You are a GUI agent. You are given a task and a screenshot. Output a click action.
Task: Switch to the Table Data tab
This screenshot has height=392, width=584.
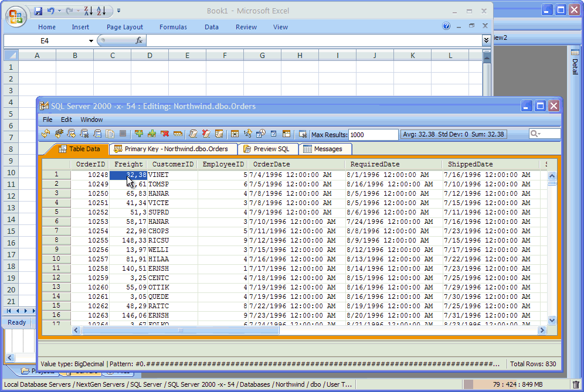click(79, 149)
